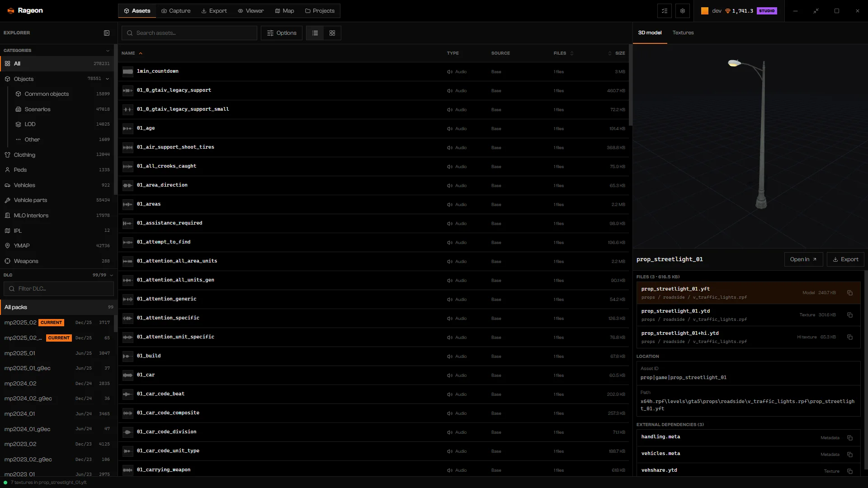Export the prop_streetlight_01 asset
The height and width of the screenshot is (488, 868).
[x=845, y=259]
